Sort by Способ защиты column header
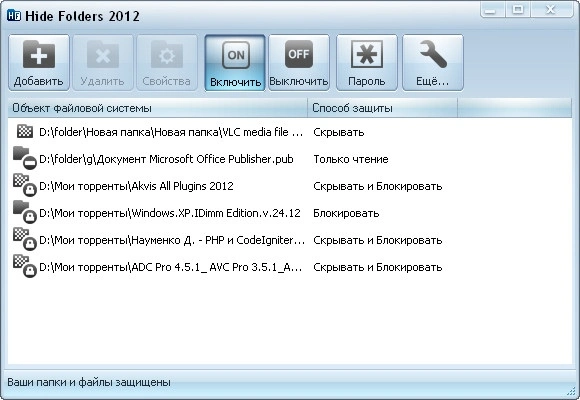 [382, 108]
